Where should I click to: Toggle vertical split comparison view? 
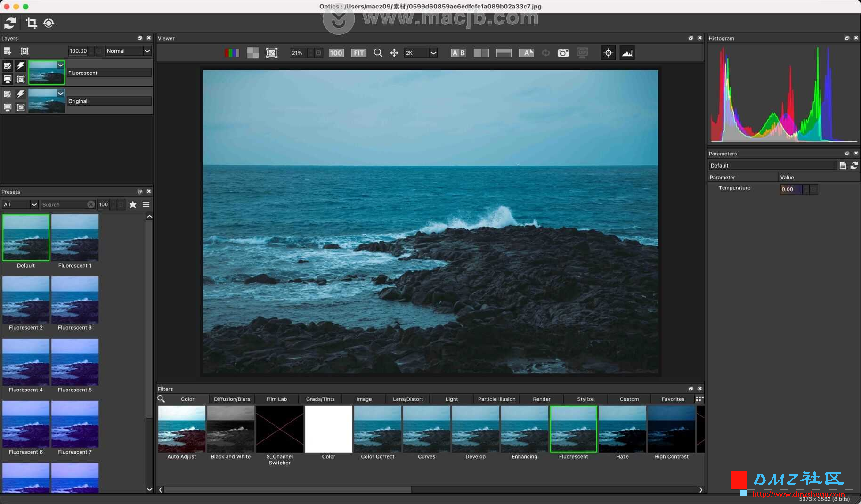pyautogui.click(x=481, y=53)
